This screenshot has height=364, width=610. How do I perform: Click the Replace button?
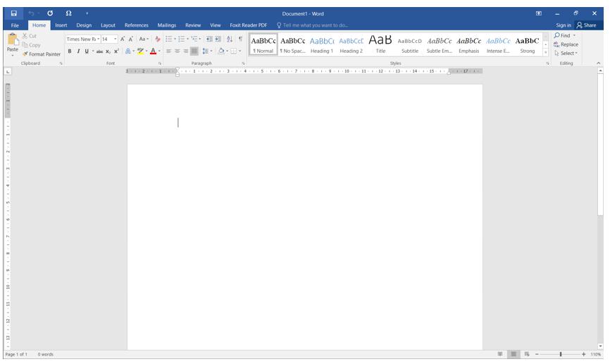tap(567, 44)
